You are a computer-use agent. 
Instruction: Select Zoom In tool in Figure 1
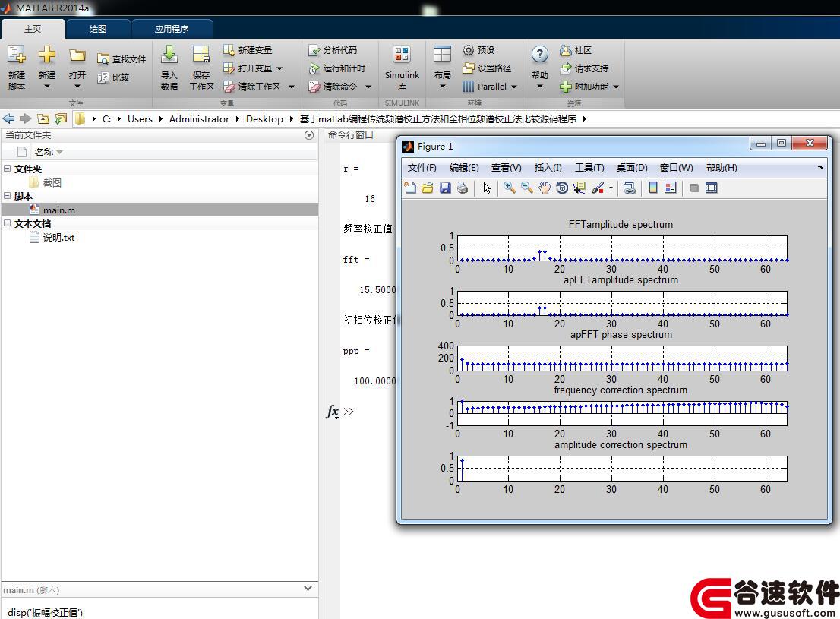[510, 188]
